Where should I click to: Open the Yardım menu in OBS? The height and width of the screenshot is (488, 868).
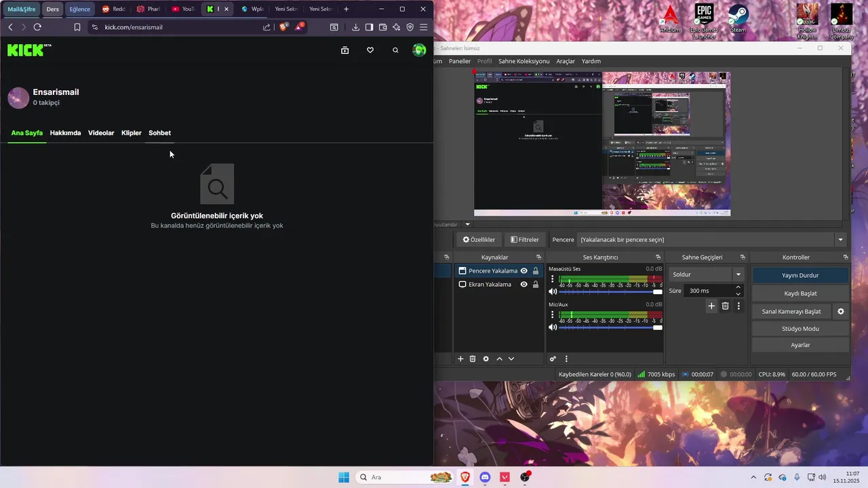point(591,61)
